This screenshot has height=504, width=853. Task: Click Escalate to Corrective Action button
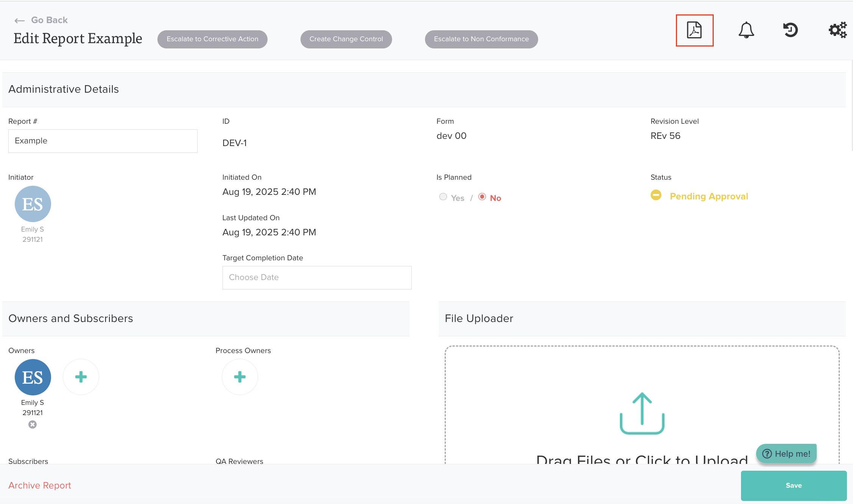pyautogui.click(x=212, y=39)
